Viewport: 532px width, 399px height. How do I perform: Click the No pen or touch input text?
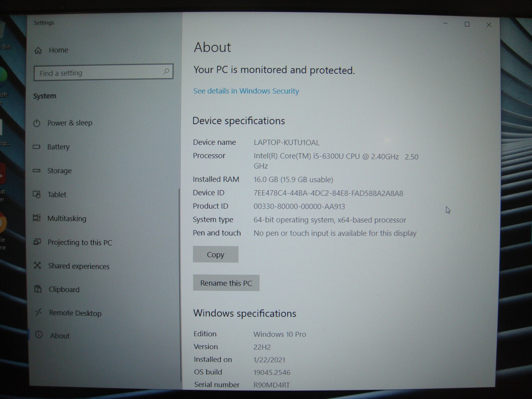335,233
